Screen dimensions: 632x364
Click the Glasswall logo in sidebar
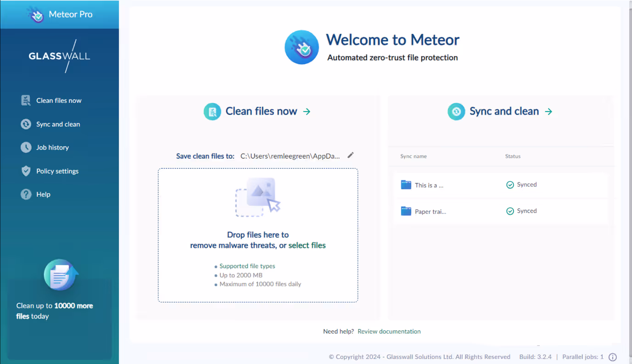(60, 56)
